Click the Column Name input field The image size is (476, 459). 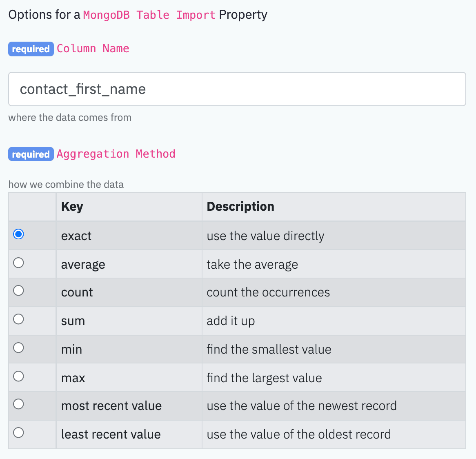click(x=237, y=89)
